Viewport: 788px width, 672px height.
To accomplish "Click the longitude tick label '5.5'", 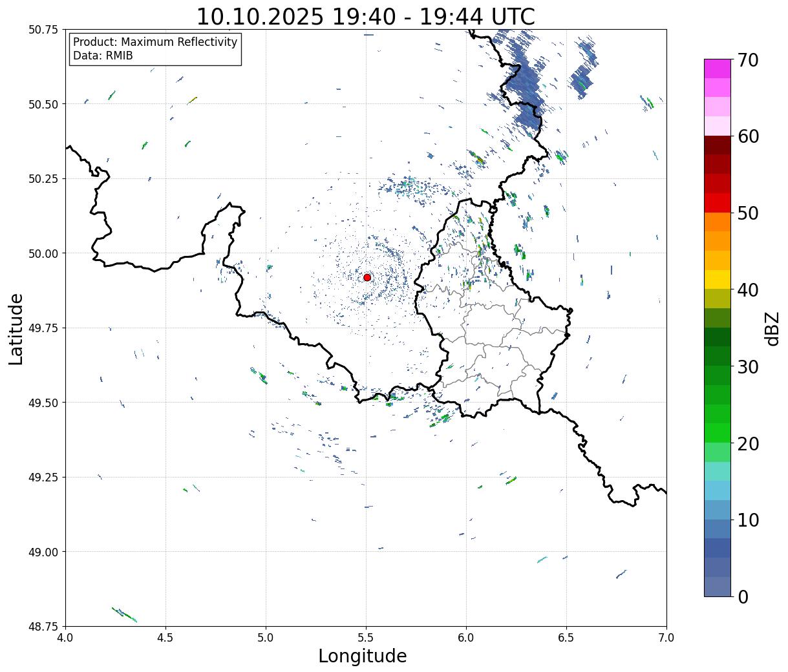I will [366, 638].
